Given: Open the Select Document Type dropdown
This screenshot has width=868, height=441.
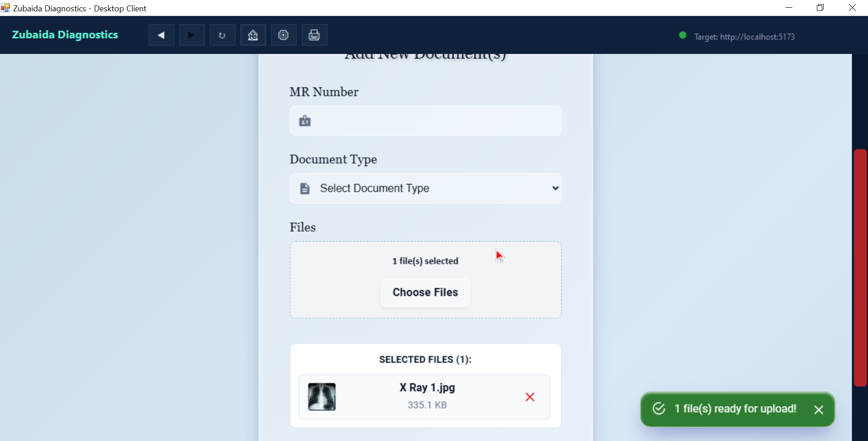Looking at the screenshot, I should point(425,188).
